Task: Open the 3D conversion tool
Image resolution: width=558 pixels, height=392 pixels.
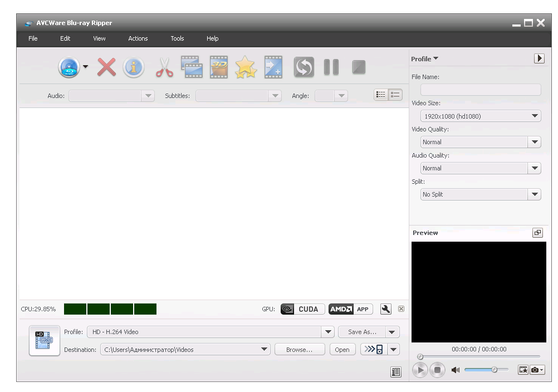Action: [218, 67]
